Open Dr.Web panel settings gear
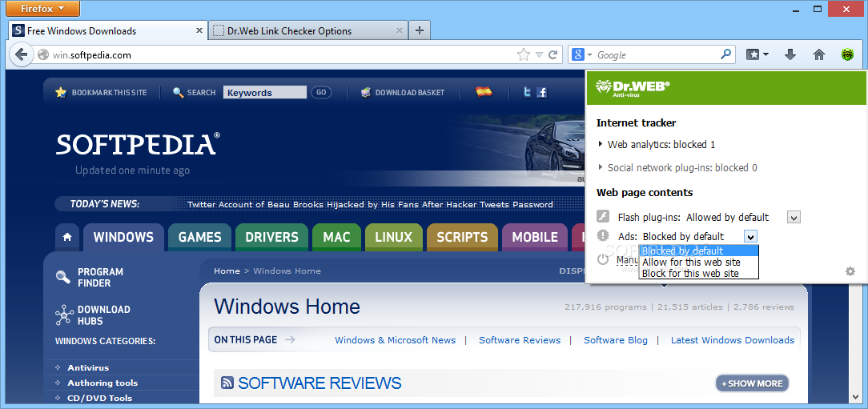 (850, 271)
